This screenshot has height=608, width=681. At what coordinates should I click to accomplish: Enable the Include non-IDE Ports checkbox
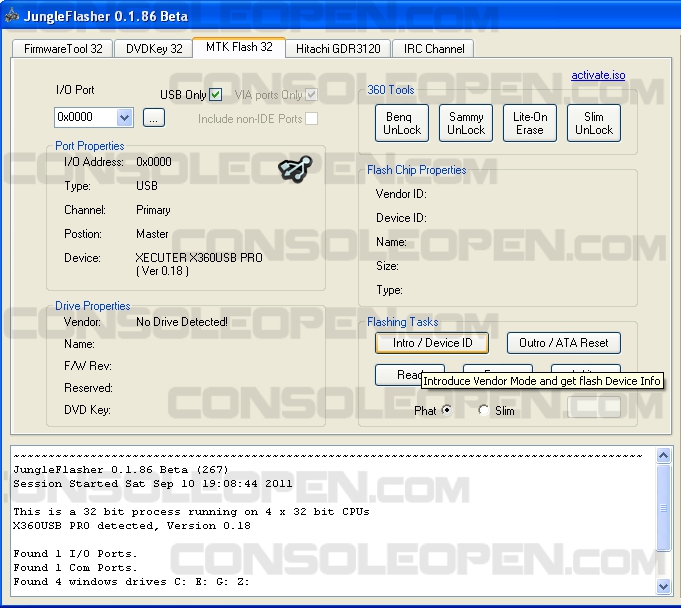pos(311,119)
